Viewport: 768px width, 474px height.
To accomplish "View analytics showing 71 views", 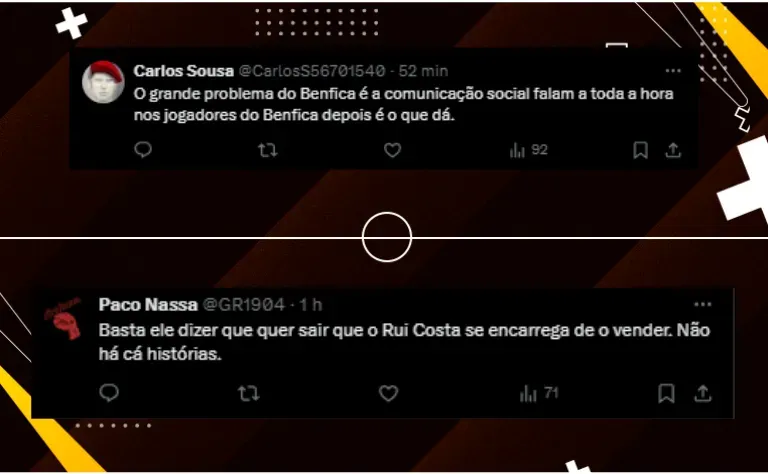I will (x=539, y=393).
